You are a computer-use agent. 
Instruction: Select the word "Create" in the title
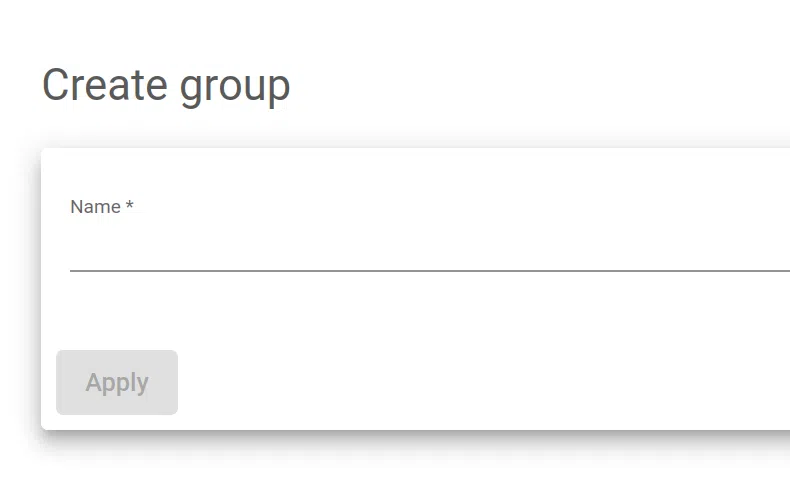tap(106, 85)
